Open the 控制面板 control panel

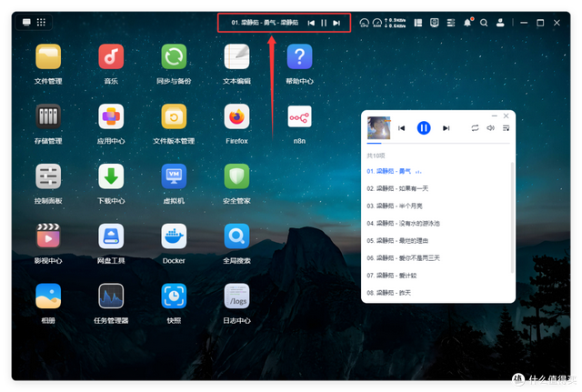pos(48,176)
